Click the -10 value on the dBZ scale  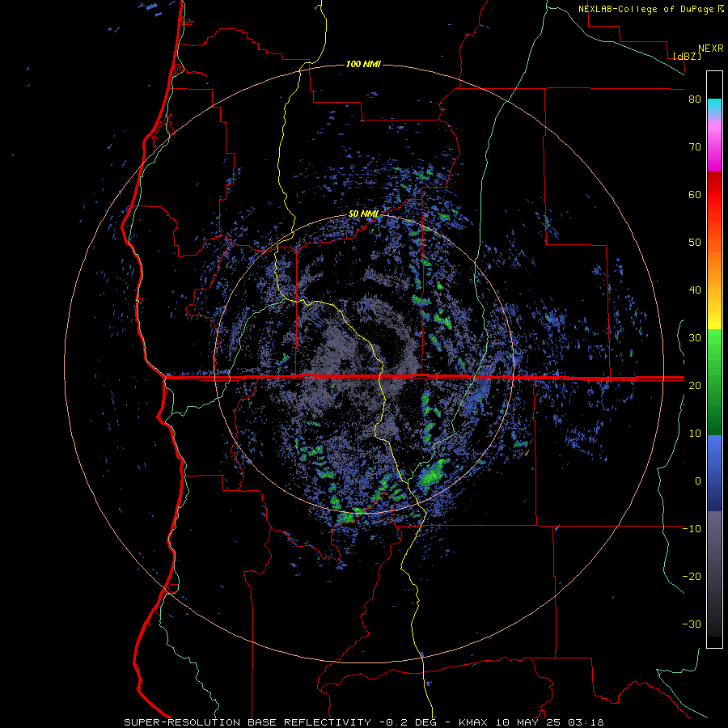point(692,529)
